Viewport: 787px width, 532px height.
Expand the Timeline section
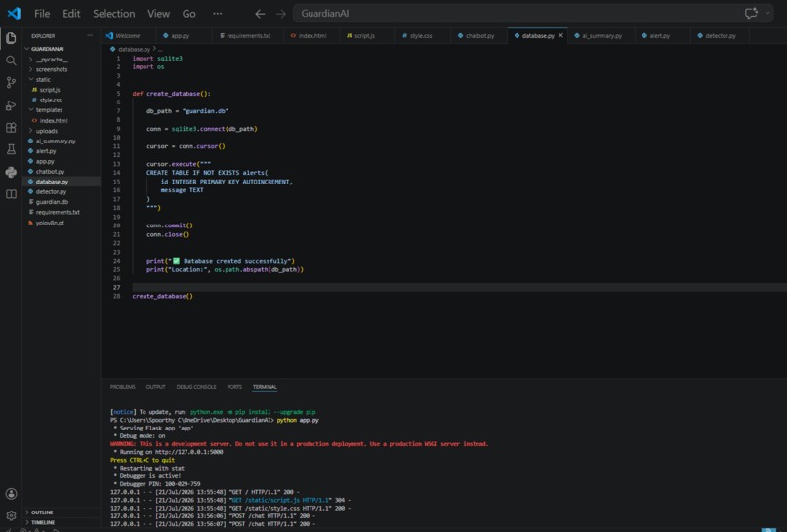click(x=62, y=522)
